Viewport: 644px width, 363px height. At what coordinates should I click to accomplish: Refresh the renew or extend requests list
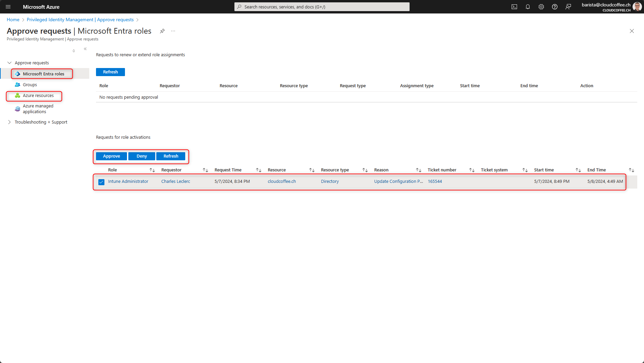(x=110, y=72)
